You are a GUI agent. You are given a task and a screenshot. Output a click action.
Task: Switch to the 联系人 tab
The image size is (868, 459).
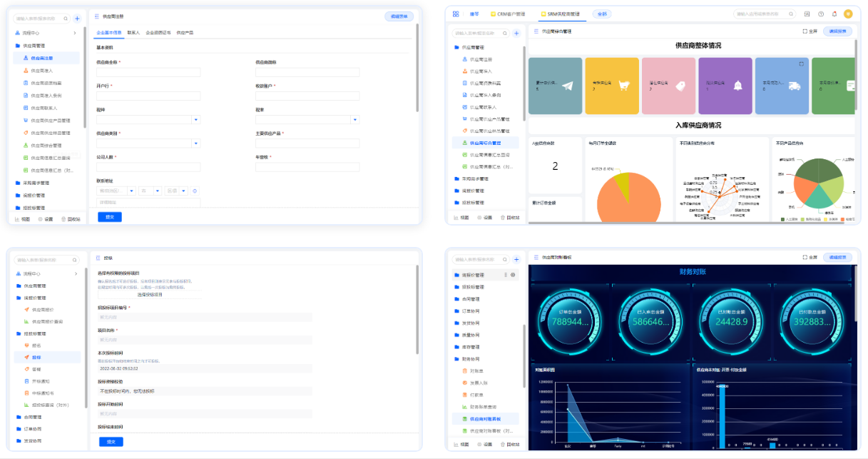133,33
